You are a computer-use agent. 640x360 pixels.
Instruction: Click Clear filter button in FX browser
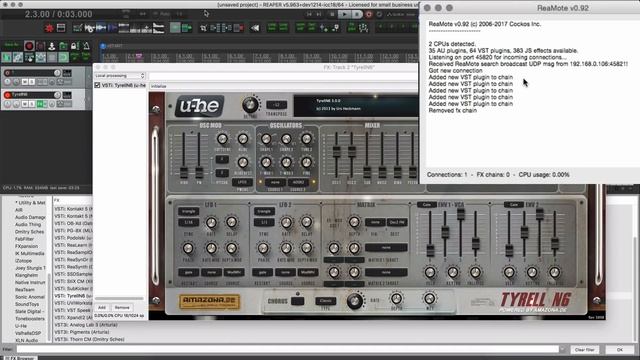coord(584,350)
